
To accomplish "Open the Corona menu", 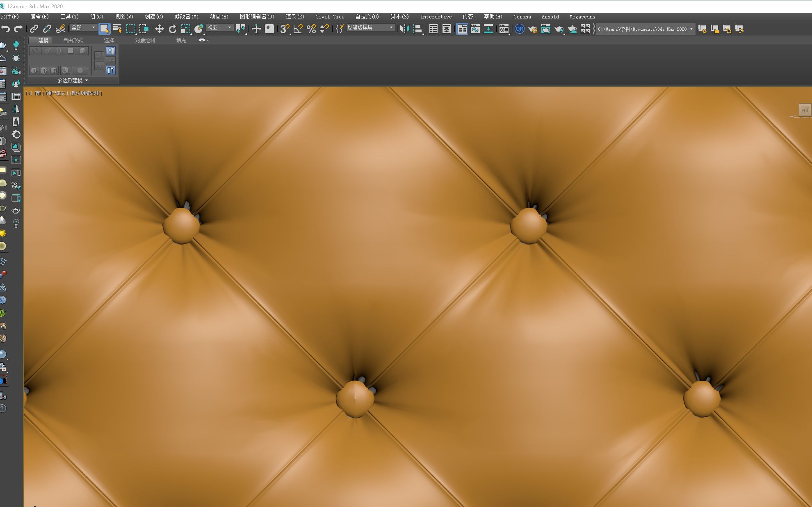I will click(x=522, y=17).
